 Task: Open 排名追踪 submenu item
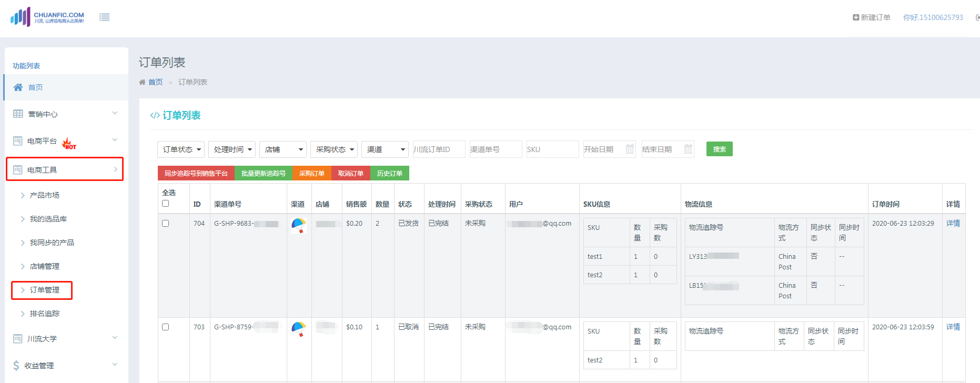point(45,314)
